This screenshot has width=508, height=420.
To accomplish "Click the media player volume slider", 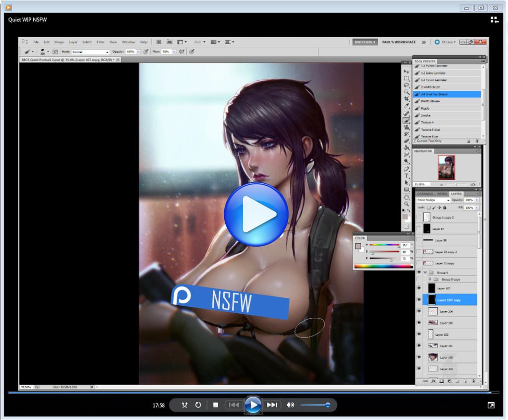I will click(315, 405).
